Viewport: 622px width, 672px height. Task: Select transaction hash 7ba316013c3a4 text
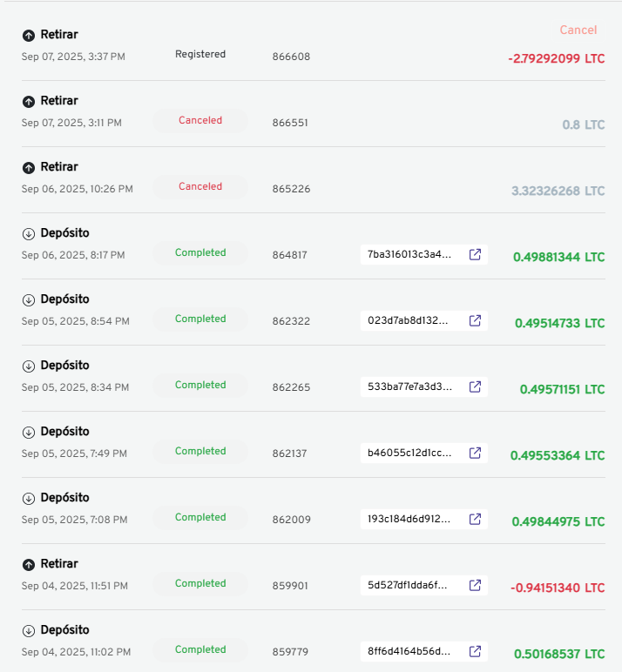409,255
